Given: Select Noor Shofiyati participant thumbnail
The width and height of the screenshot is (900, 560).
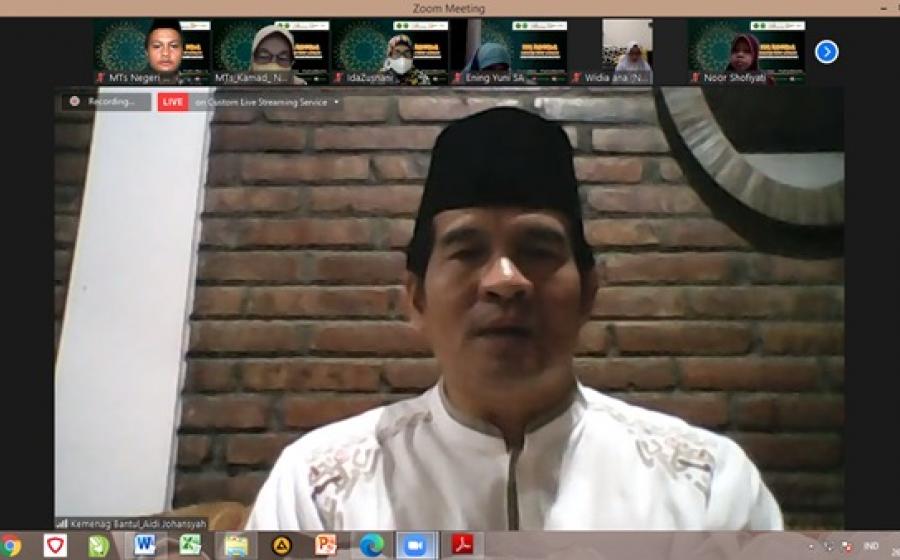Looking at the screenshot, I should tap(746, 51).
